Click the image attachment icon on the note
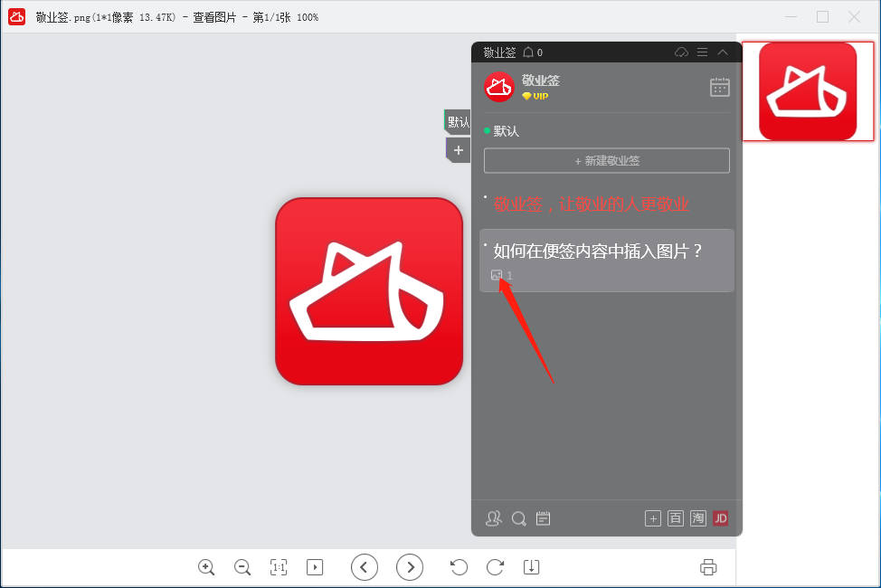881x588 pixels. pos(496,275)
